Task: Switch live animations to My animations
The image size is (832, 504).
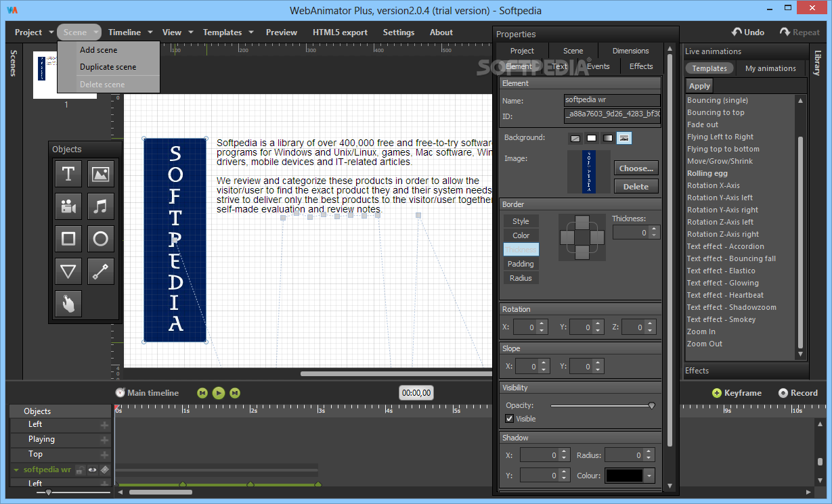Action: coord(770,68)
